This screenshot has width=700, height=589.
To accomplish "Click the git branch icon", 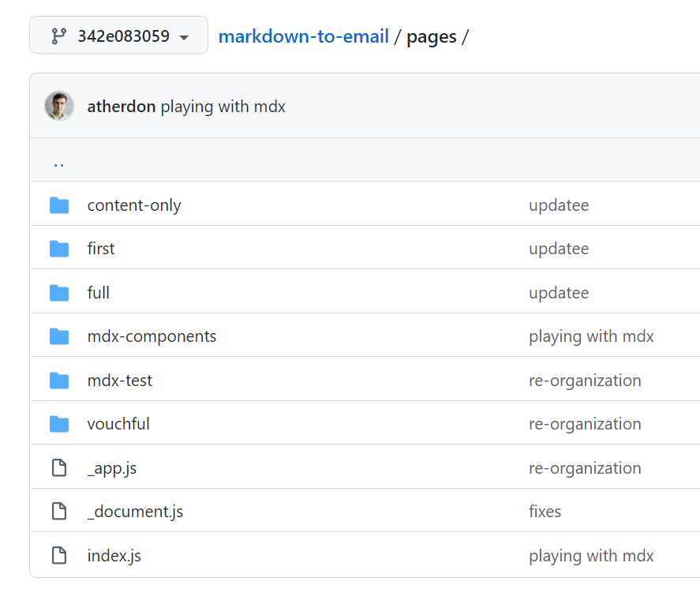I will [59, 36].
